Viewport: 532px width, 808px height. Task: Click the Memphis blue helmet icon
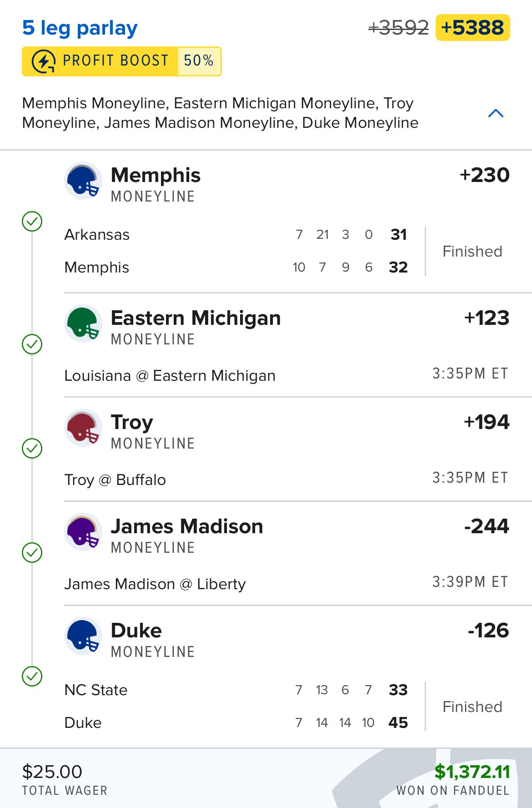(x=83, y=181)
